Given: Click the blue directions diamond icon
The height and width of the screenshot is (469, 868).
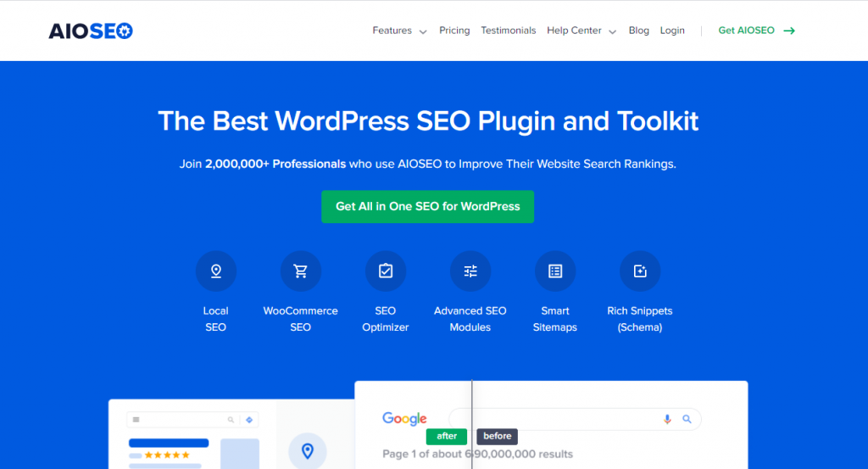Looking at the screenshot, I should tap(249, 420).
